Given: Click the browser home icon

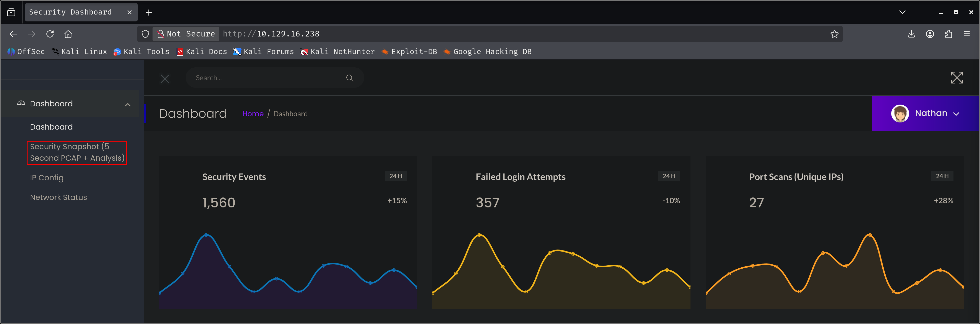Looking at the screenshot, I should 68,34.
